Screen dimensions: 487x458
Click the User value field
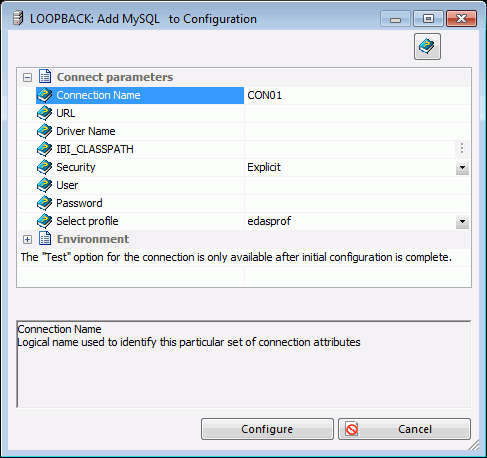coord(357,185)
